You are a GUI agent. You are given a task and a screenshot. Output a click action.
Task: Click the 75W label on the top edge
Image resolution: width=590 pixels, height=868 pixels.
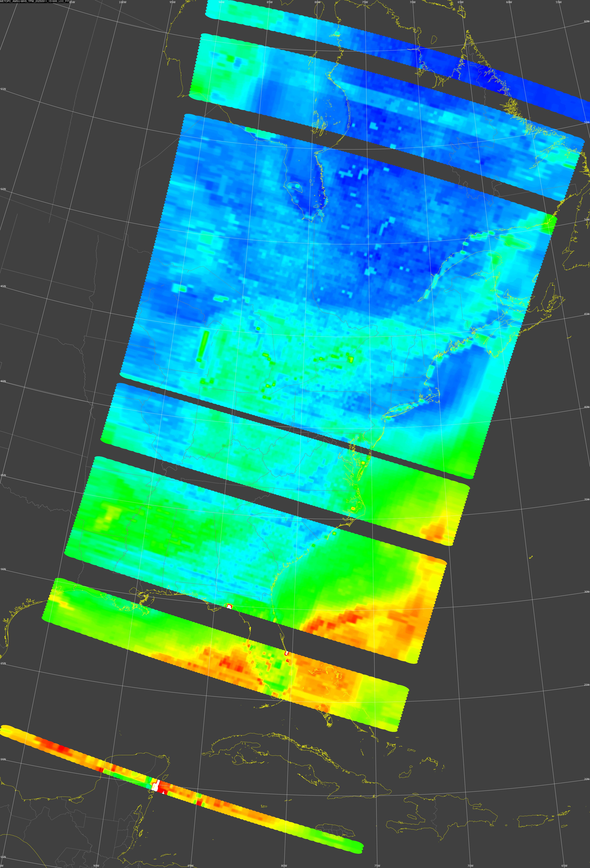(365, 2)
